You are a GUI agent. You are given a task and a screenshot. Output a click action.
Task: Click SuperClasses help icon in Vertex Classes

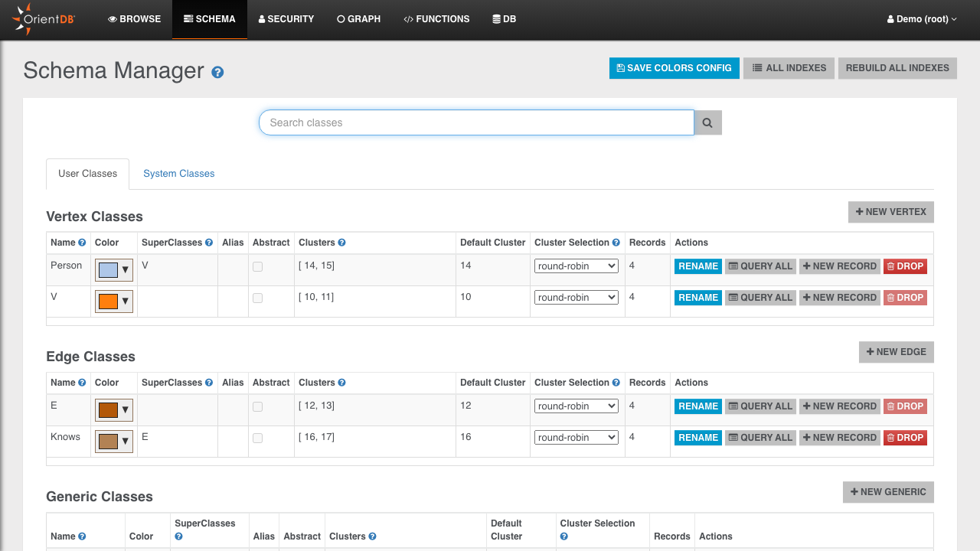209,243
